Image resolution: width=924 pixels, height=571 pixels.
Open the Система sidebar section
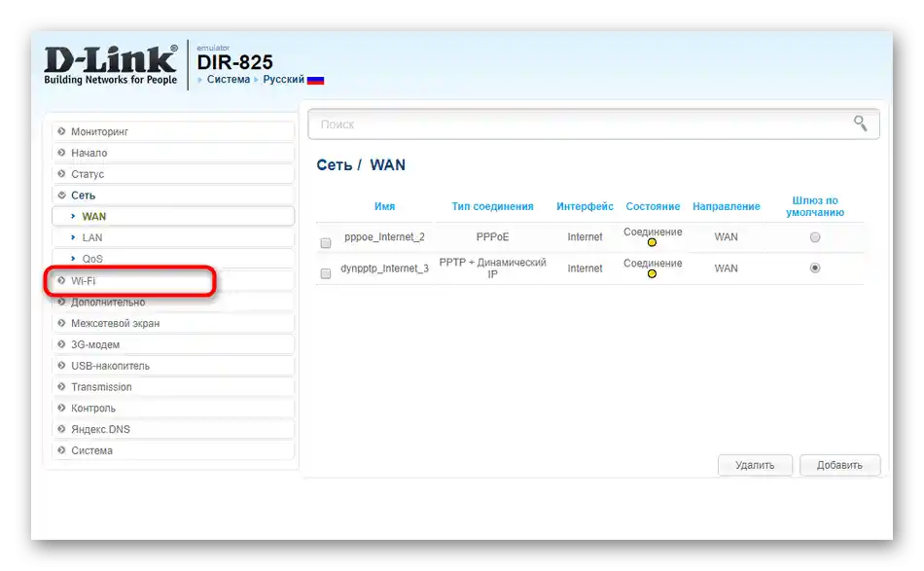click(x=173, y=450)
